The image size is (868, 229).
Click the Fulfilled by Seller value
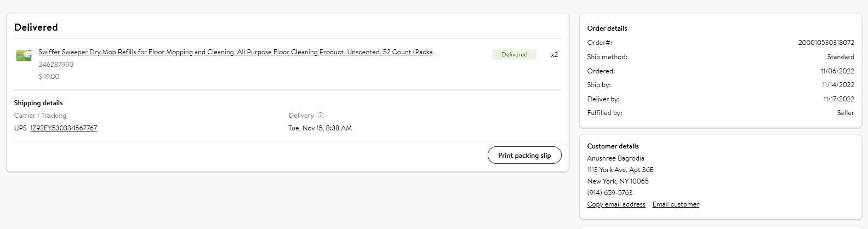846,113
